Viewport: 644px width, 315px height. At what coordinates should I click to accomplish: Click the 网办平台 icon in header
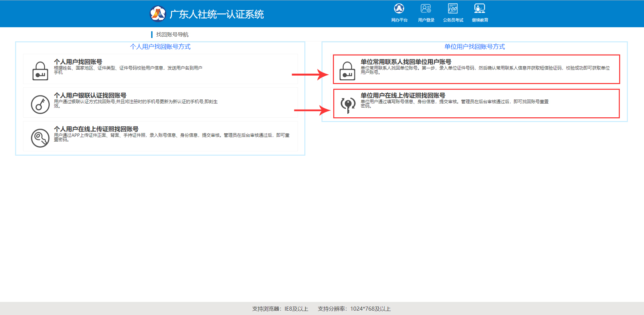point(399,8)
